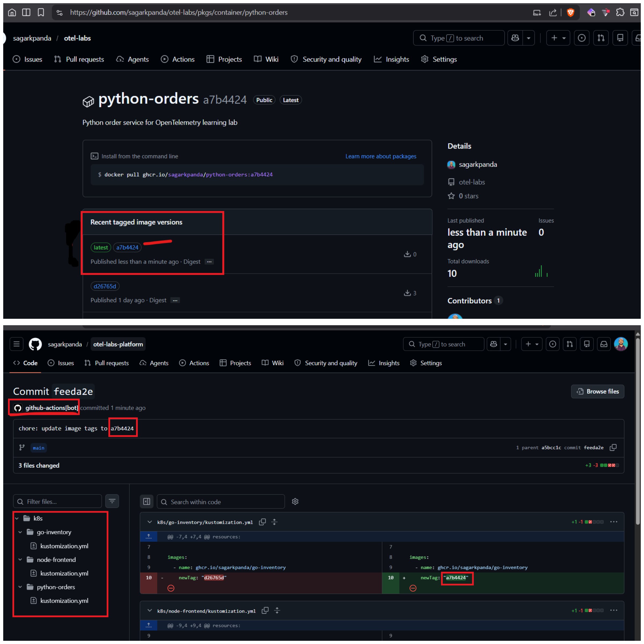Screen dimensions: 644x644
Task: Click the green latest tag label
Action: 101,247
